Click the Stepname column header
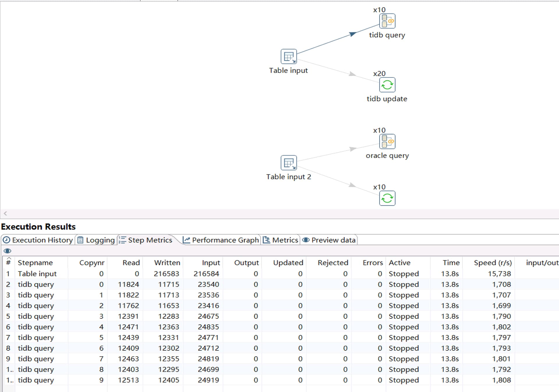Screen dimensions: 559x392 click(35, 263)
